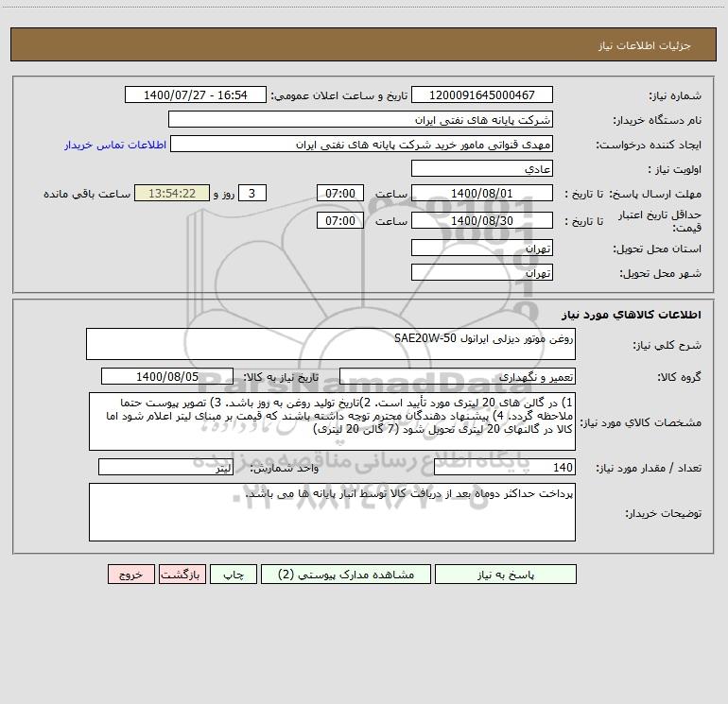Click the 'پاسخ به نیاز' button
The height and width of the screenshot is (704, 728).
click(x=503, y=575)
